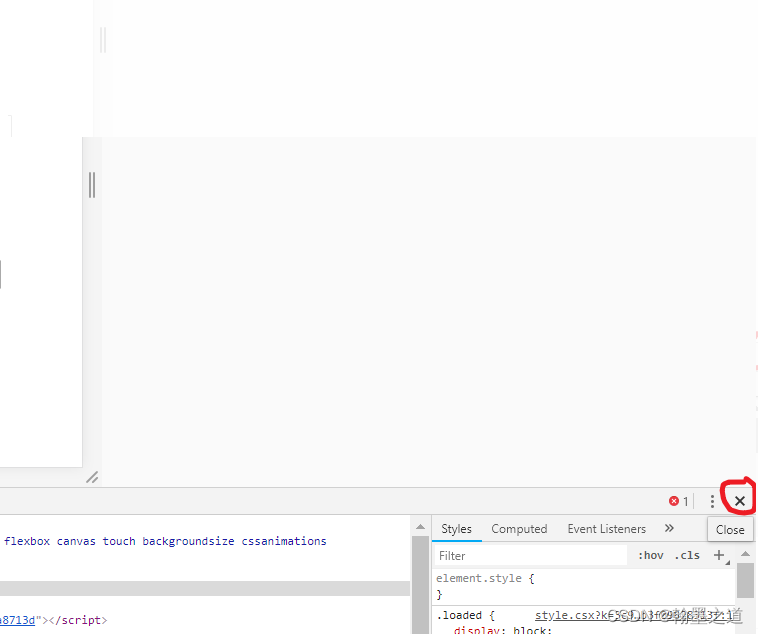Click the up arrow of the Elements panel scrollbar
The image size is (758, 634).
(x=421, y=527)
